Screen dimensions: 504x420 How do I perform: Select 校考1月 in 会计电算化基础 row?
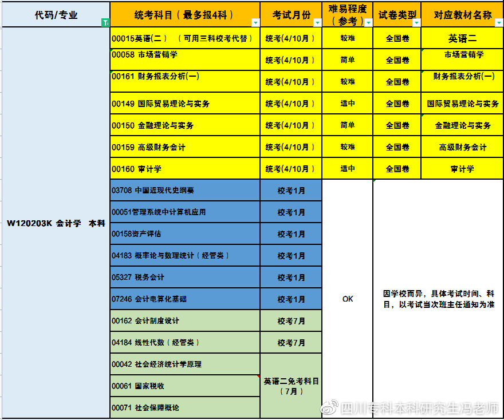coord(291,299)
